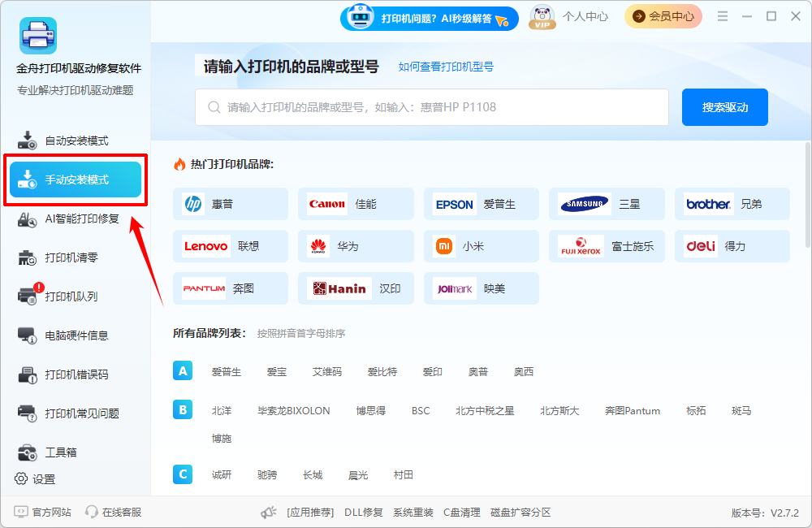Click the 打印机错误码 printer icon

(27, 374)
